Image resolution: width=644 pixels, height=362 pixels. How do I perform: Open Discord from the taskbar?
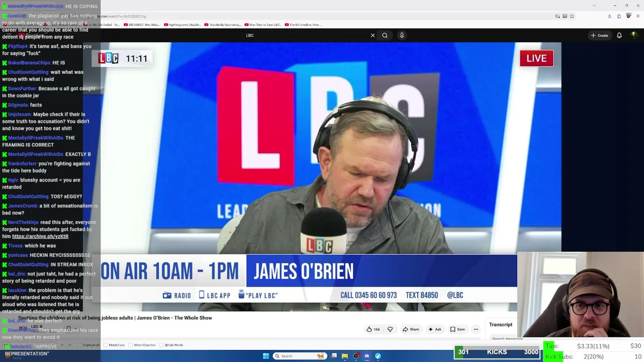367,356
